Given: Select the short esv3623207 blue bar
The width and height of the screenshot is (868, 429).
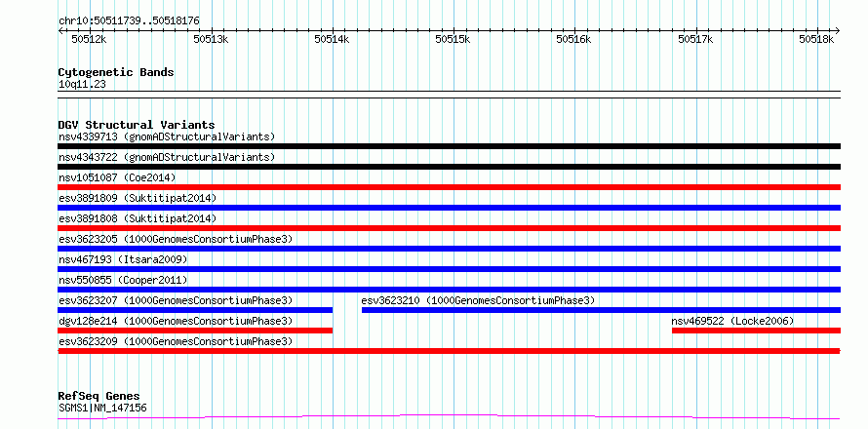Looking at the screenshot, I should tap(195, 310).
